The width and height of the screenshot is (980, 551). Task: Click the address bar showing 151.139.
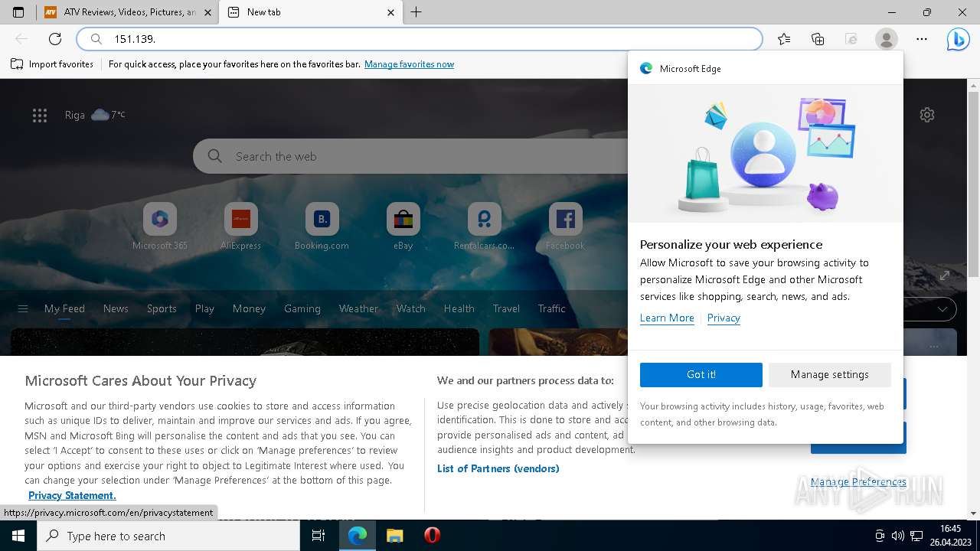(x=420, y=39)
